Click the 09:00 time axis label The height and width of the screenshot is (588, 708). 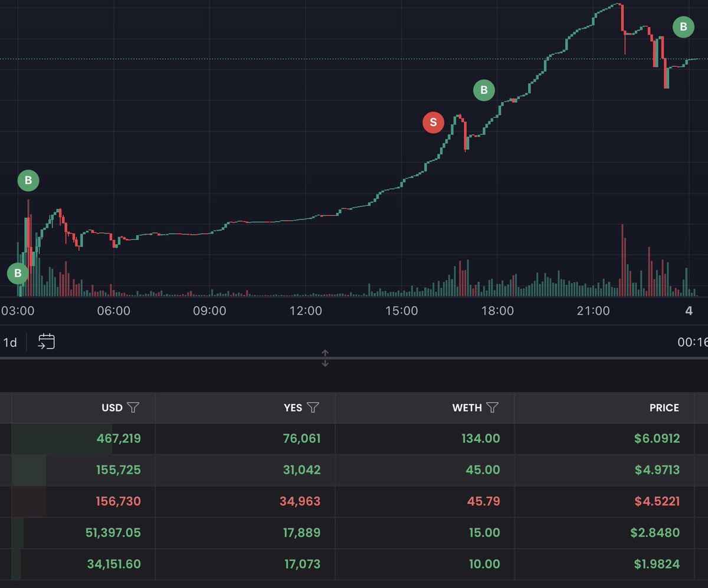point(209,311)
